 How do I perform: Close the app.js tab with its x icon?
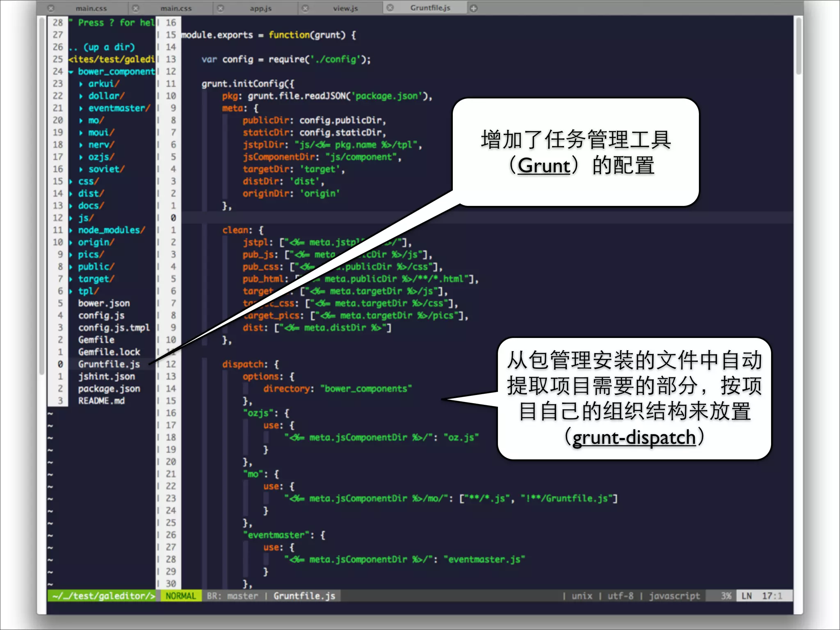(x=221, y=8)
